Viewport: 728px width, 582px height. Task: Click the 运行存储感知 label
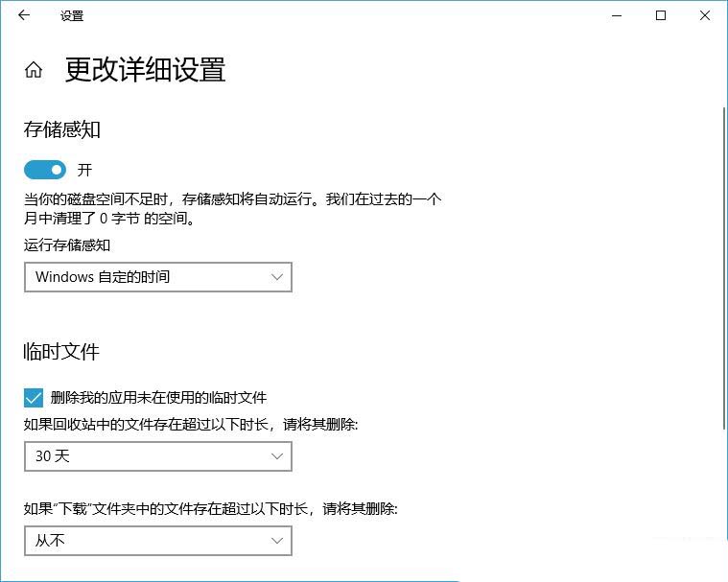[67, 245]
